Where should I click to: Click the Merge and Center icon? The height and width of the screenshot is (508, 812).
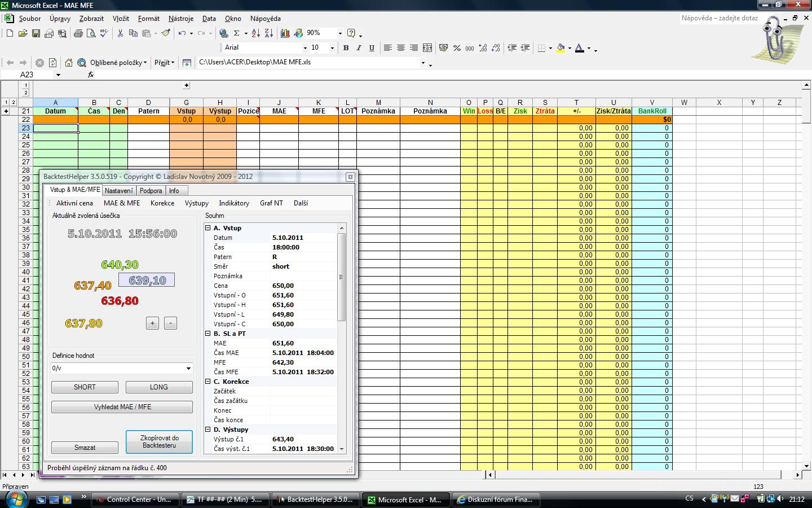point(427,48)
